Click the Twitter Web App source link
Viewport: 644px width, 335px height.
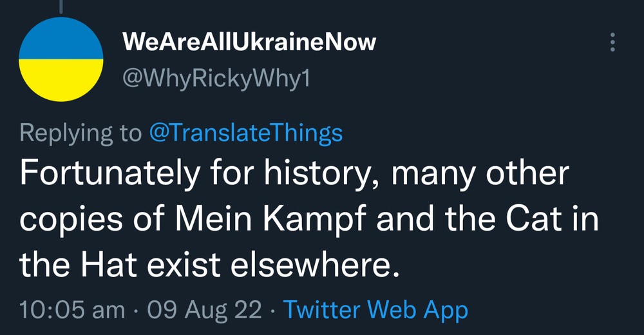375,311
